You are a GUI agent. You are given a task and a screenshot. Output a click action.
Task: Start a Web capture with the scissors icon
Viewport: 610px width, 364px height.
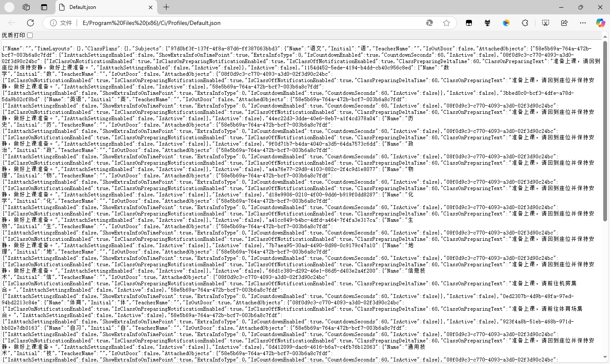pyautogui.click(x=546, y=23)
